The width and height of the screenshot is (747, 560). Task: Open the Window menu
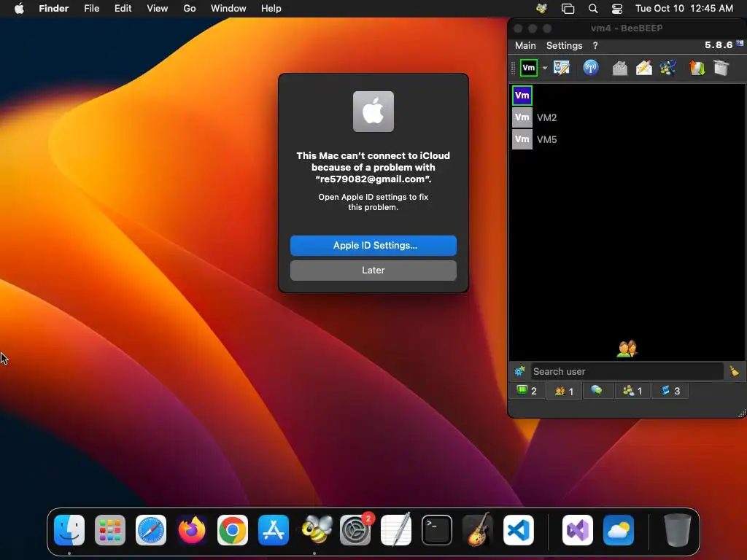[228, 9]
